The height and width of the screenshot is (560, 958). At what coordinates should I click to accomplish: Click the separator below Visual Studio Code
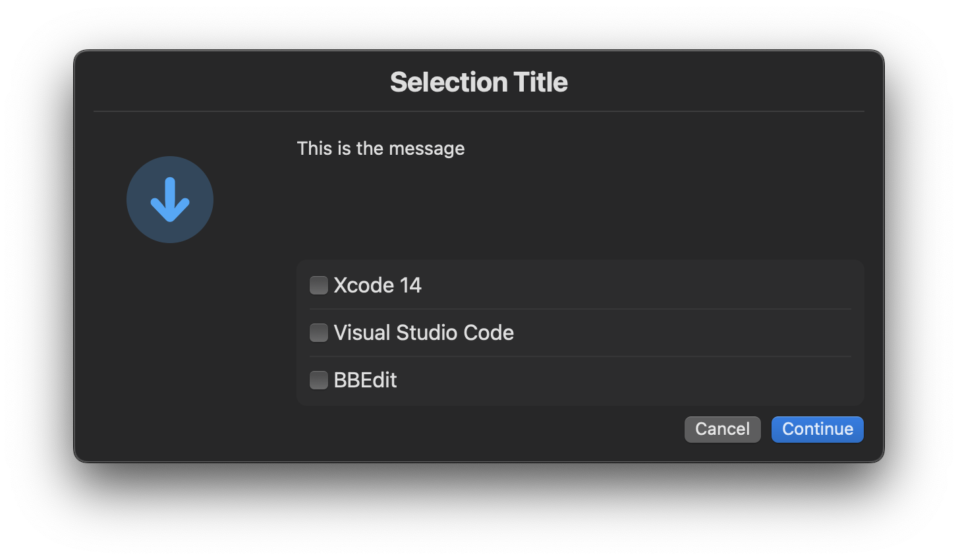[580, 356]
